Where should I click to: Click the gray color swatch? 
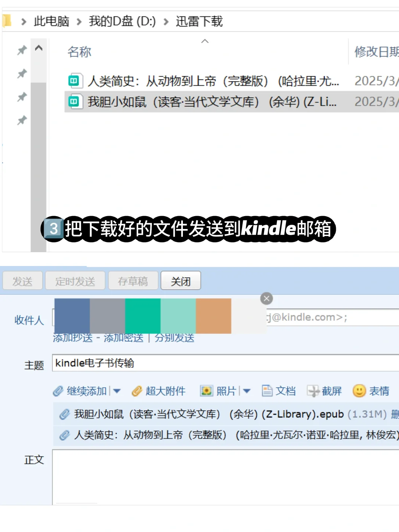pos(108,316)
